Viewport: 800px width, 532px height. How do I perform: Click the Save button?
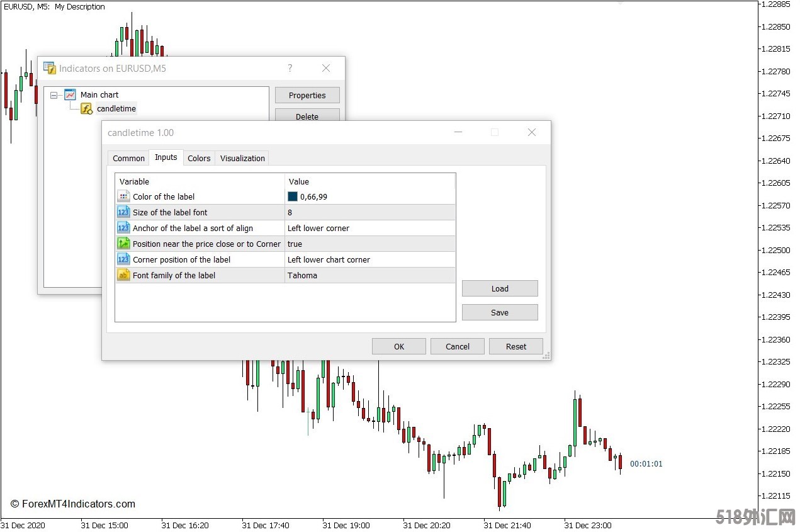[x=500, y=312]
